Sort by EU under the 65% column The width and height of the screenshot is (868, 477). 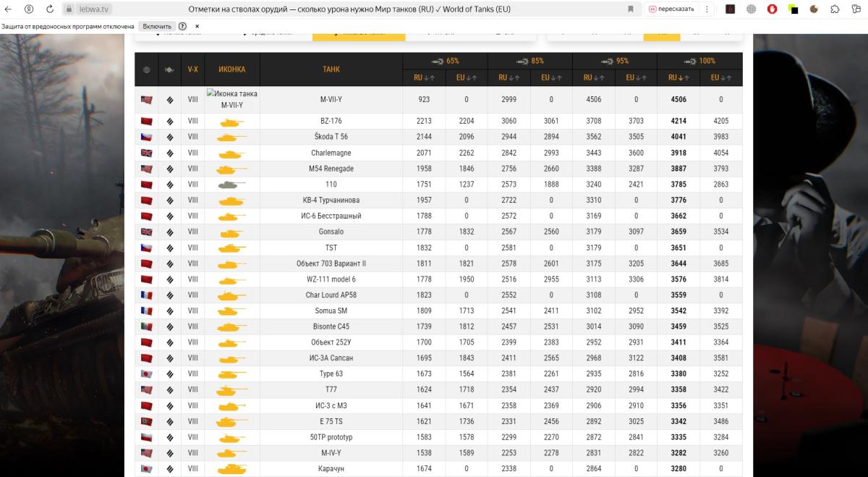(x=467, y=77)
